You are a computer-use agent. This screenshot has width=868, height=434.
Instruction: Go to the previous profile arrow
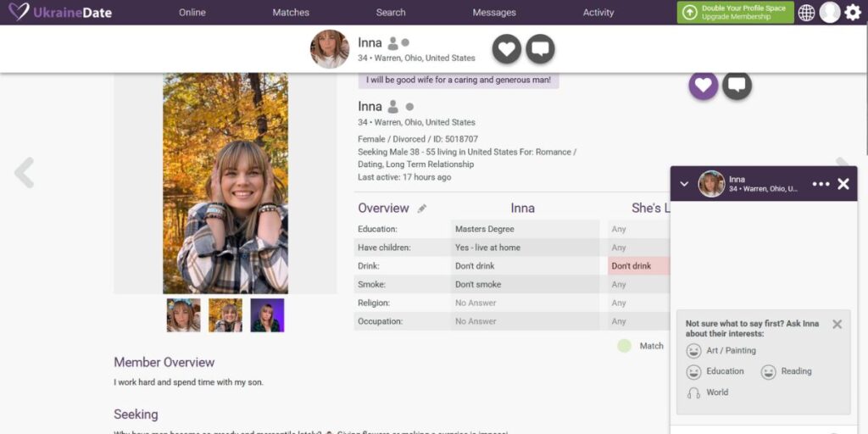(25, 173)
